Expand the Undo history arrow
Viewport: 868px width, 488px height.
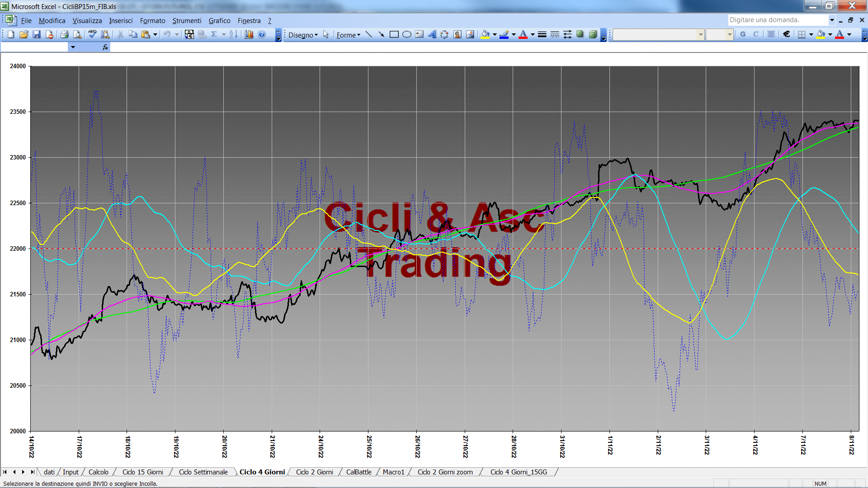tap(177, 34)
